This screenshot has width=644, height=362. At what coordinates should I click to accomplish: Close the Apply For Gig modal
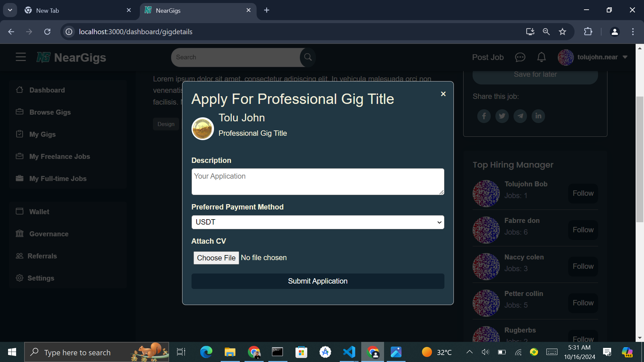[443, 94]
